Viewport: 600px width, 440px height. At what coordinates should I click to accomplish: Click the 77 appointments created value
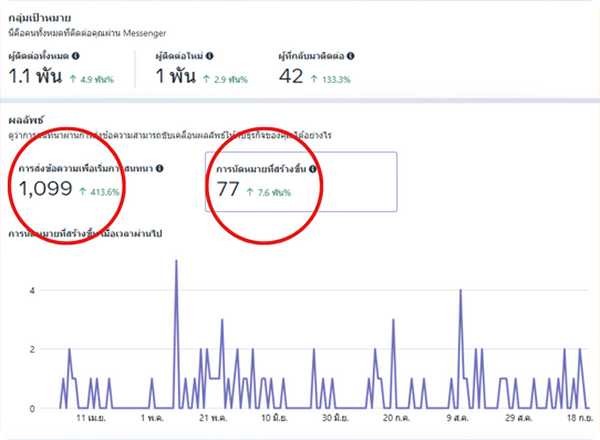(x=228, y=189)
